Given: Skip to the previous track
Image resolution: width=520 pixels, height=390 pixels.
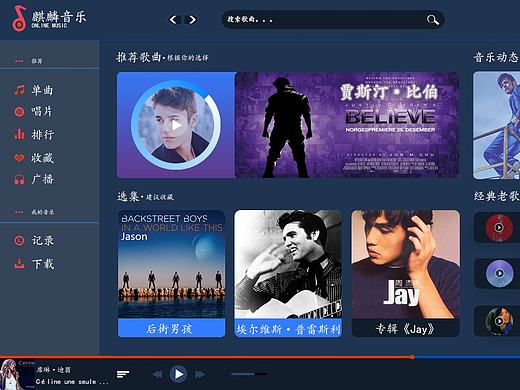Looking at the screenshot, I should [157, 374].
